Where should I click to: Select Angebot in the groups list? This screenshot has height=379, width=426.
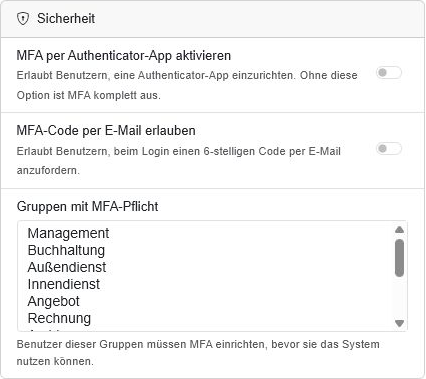pos(53,301)
